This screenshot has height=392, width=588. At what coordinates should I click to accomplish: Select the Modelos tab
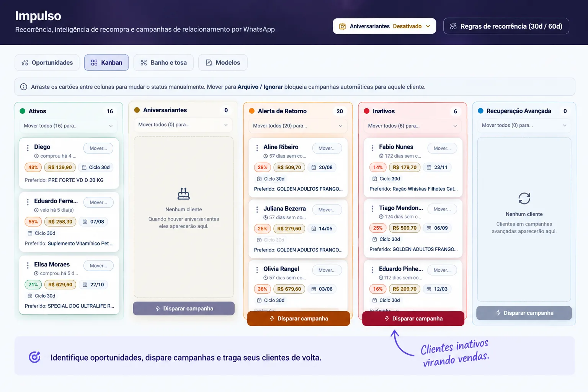223,62
